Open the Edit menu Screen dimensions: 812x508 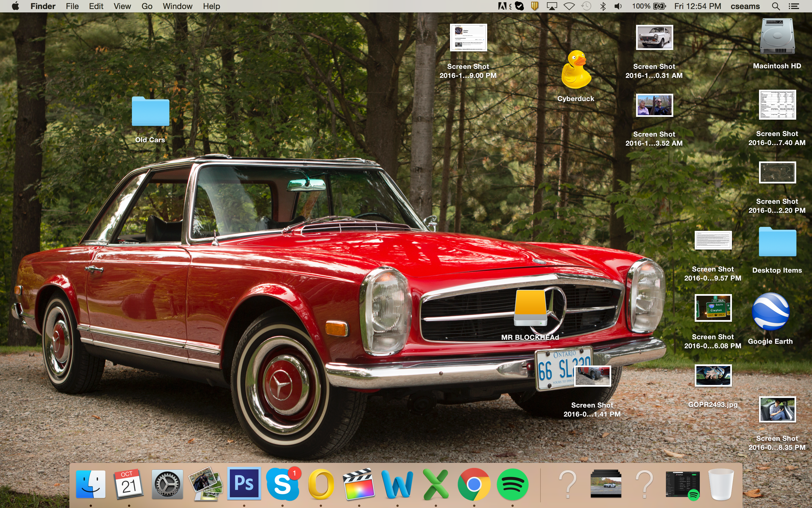coord(96,6)
